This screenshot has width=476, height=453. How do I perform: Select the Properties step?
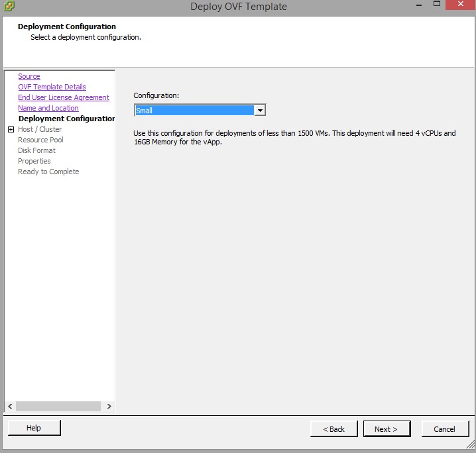click(x=34, y=162)
